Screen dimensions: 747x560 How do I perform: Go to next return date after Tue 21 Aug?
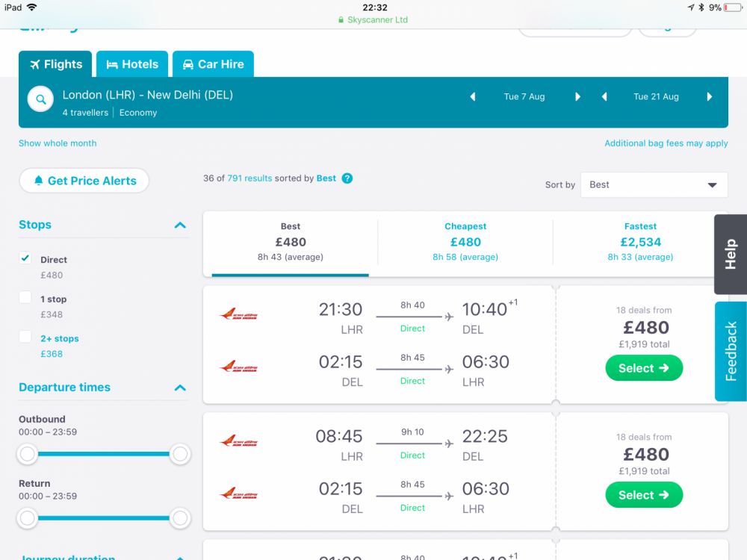click(710, 96)
